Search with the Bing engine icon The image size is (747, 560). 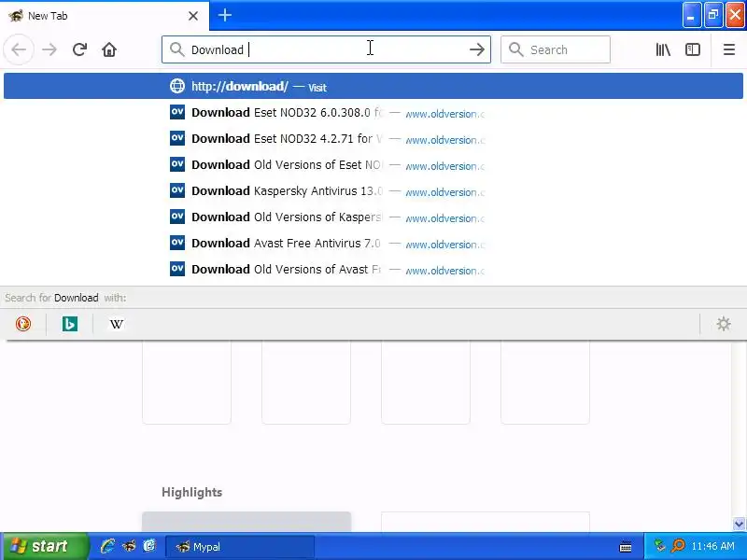69,324
